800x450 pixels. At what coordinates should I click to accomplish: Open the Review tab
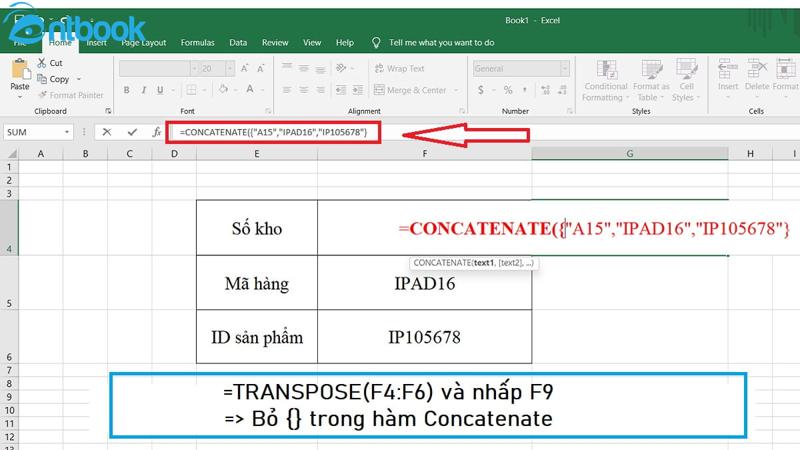[275, 43]
